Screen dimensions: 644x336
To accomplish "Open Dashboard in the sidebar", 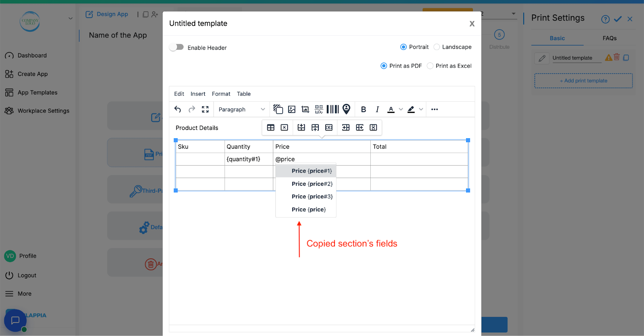I will point(26,55).
